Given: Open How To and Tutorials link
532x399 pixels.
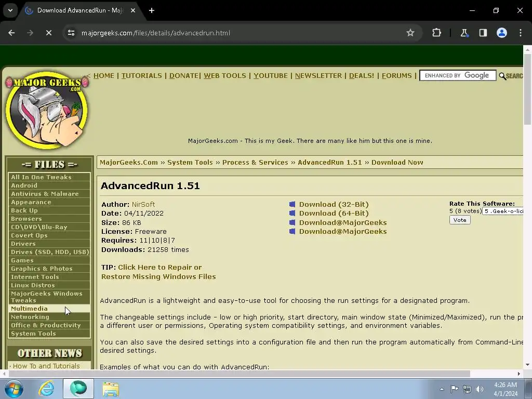Looking at the screenshot, I should (x=46, y=366).
